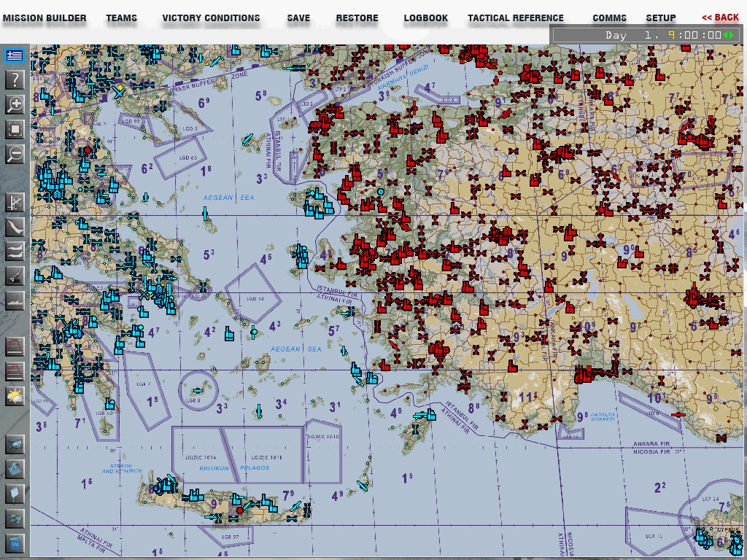This screenshot has height=560, width=747.
Task: Open the MISSION BUILDER menu
Action: point(44,18)
